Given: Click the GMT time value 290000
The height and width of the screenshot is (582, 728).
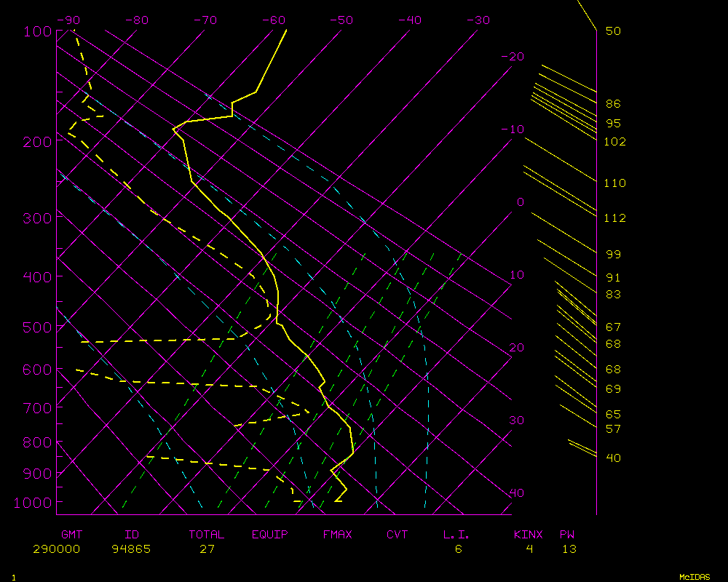Looking at the screenshot, I should tap(56, 549).
